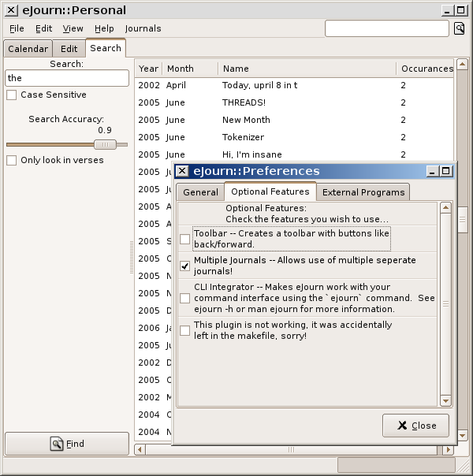Image resolution: width=473 pixels, height=476 pixels.
Task: Switch to the Calendar tab
Action: pyautogui.click(x=28, y=49)
